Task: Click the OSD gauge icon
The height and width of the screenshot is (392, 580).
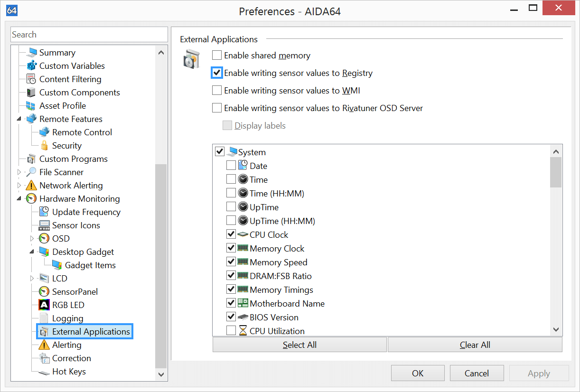Action: 45,239
